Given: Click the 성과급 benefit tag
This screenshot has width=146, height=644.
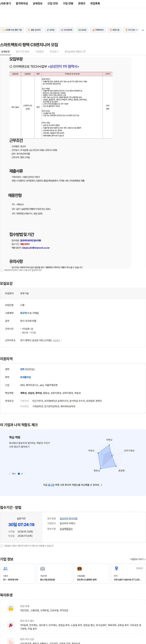Looking at the screenshot, I should point(82,30).
